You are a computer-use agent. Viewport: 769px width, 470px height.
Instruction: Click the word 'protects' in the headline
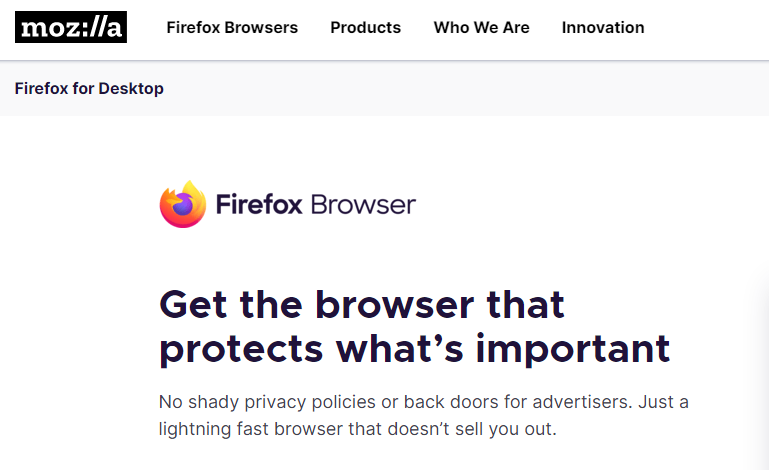[241, 350]
